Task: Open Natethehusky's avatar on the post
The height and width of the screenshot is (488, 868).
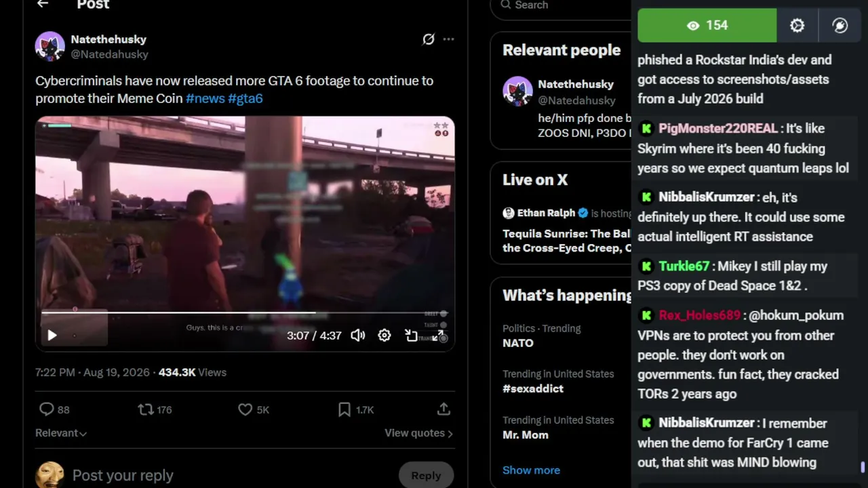Action: tap(50, 46)
